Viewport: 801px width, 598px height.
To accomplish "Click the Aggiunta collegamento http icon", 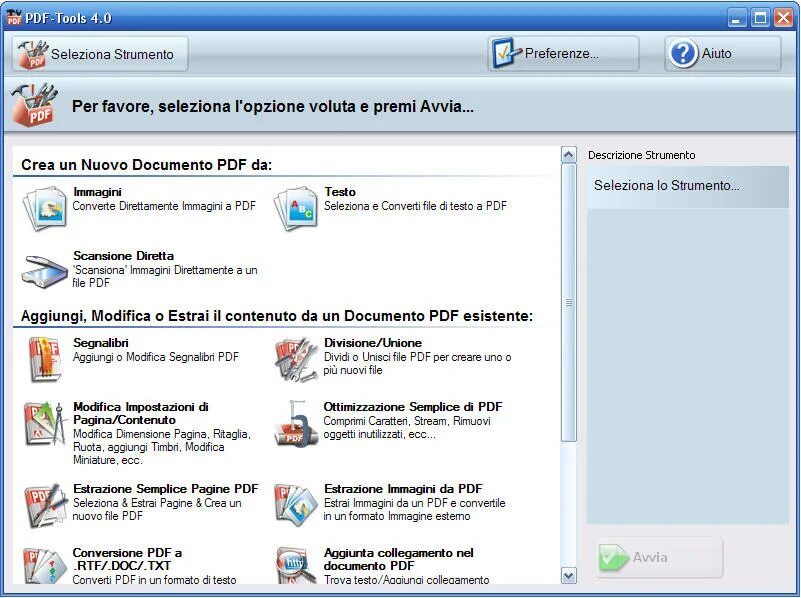I will click(x=296, y=566).
